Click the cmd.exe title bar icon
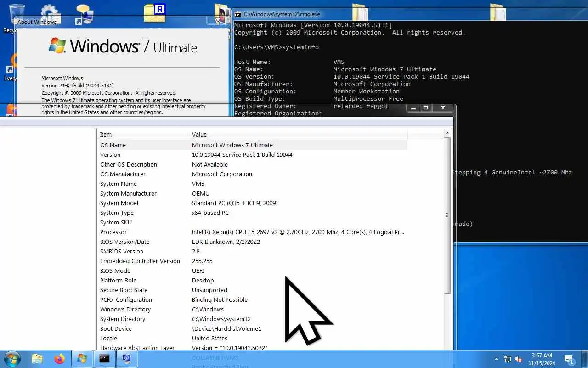 click(238, 14)
